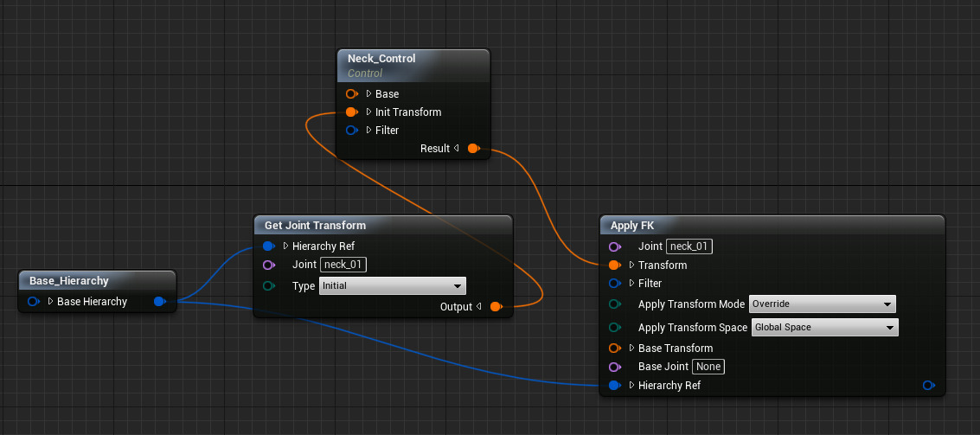The image size is (980, 435).
Task: Select the Base_Hierarchy node header
Action: coord(97,280)
